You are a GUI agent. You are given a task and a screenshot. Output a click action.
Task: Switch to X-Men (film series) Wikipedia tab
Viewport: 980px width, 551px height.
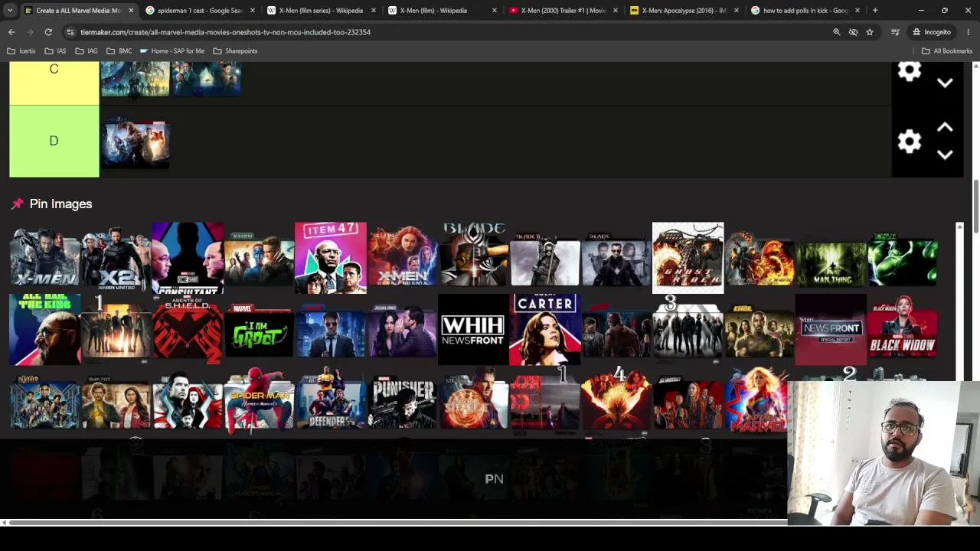(320, 11)
